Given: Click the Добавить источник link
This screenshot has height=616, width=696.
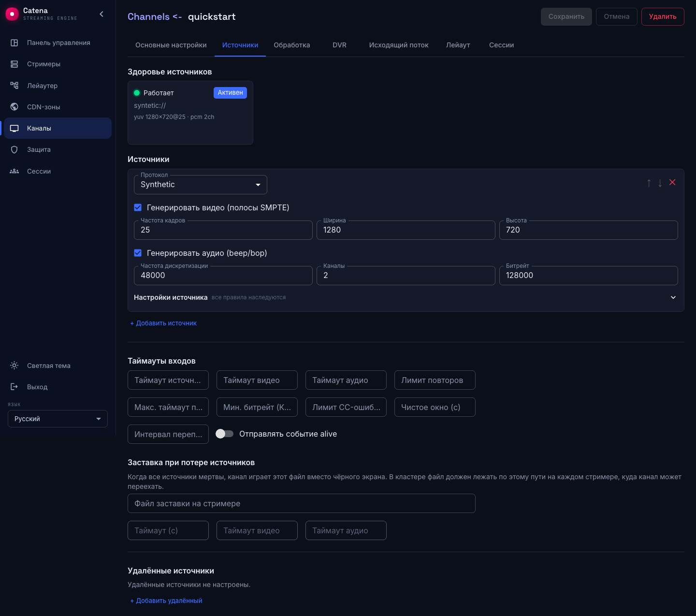Looking at the screenshot, I should (163, 323).
